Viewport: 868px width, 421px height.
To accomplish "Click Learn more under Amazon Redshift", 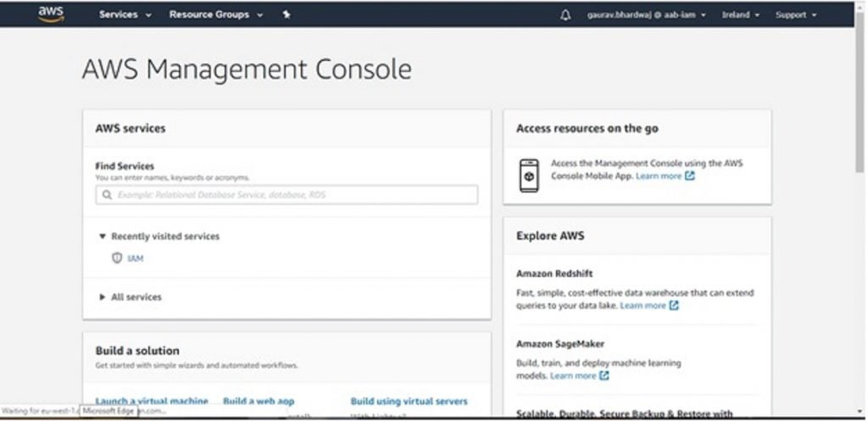I will (x=643, y=306).
